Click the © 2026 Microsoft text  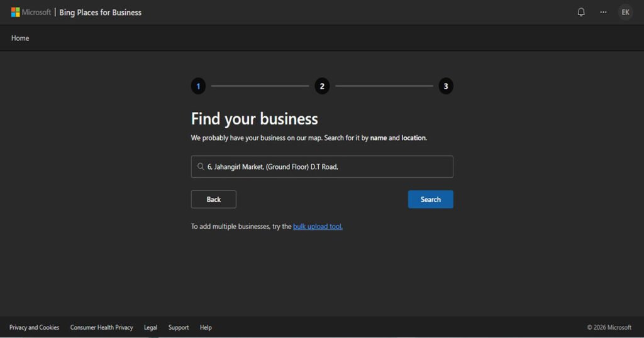[x=609, y=327]
